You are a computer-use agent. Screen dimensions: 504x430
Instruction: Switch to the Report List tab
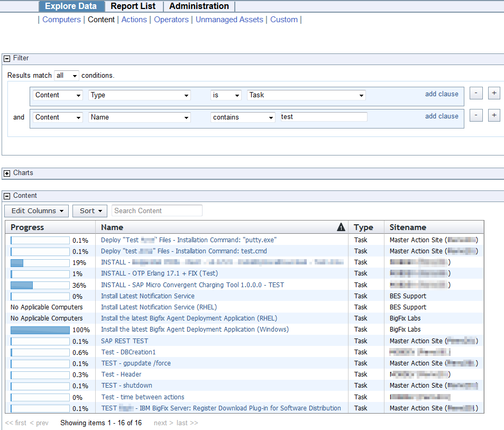(x=133, y=6)
